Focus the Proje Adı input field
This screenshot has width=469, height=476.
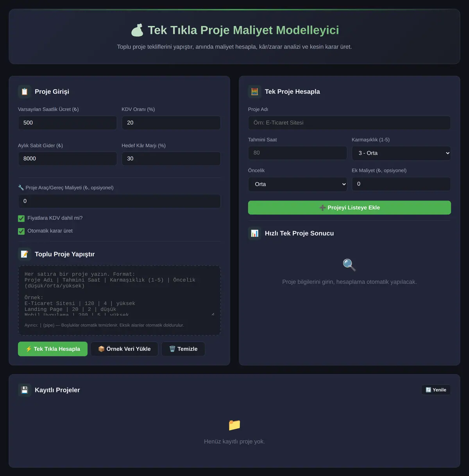(349, 123)
